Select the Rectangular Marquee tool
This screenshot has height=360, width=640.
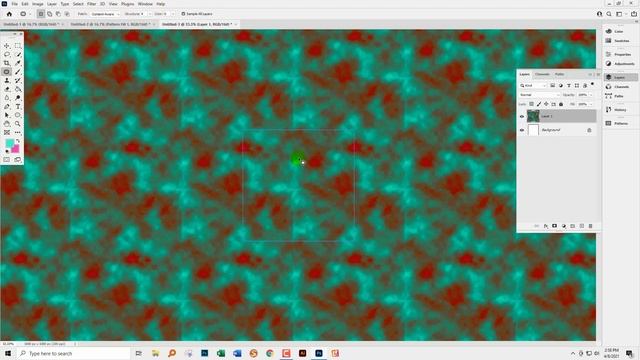pos(18,46)
